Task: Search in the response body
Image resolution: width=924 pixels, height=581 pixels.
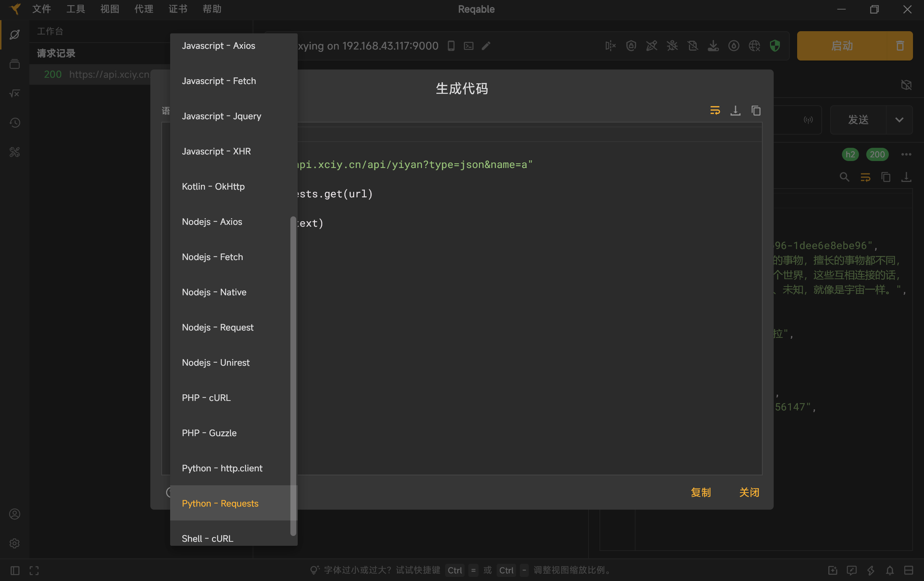Action: [x=844, y=177]
